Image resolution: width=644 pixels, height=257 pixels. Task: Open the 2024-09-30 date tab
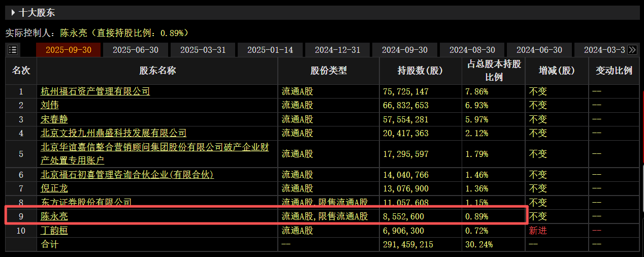[x=405, y=50]
